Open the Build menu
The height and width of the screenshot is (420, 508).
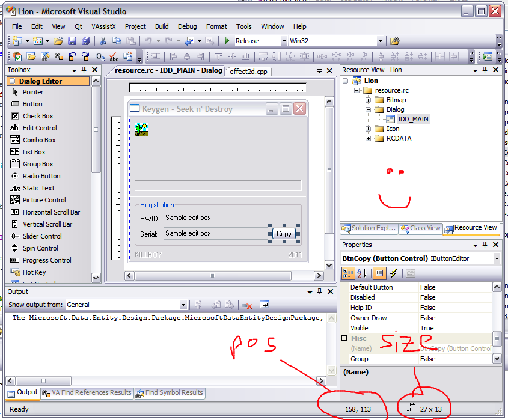click(162, 26)
